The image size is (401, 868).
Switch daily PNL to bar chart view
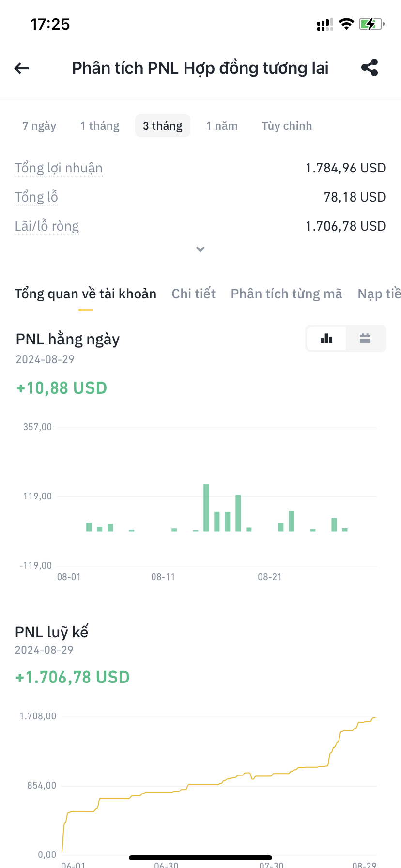point(326,339)
